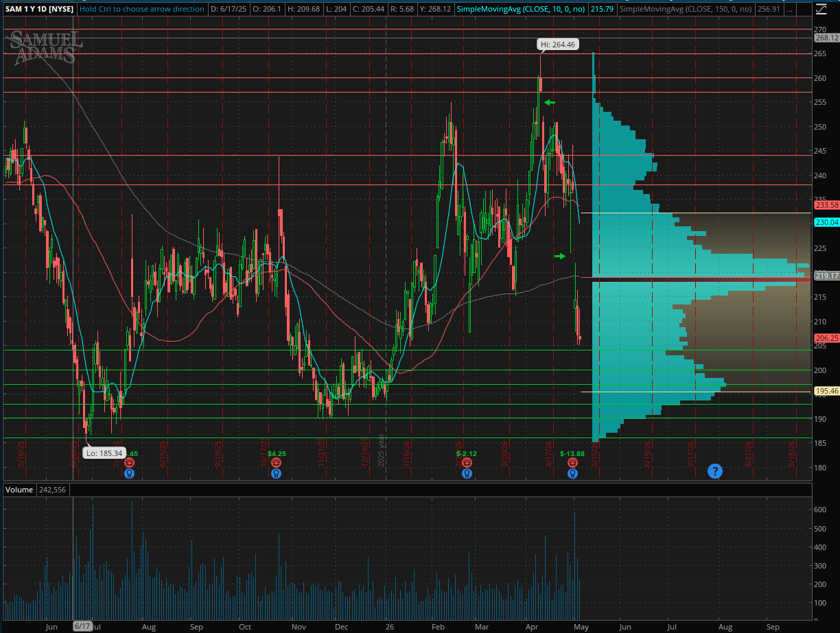Click the 600 label on the volume axis

821,510
